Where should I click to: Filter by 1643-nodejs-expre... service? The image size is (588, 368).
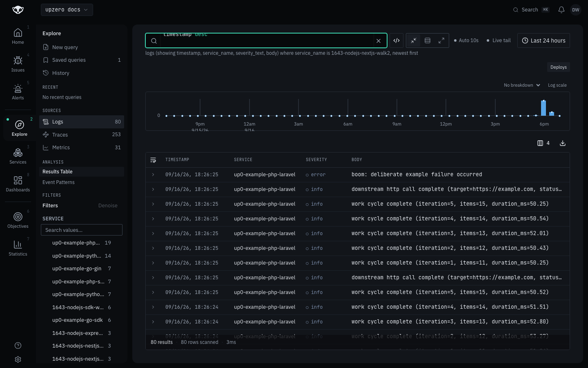click(x=82, y=333)
